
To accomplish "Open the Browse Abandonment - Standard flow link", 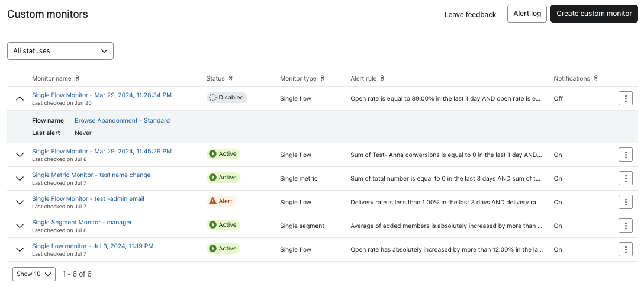I will (122, 120).
